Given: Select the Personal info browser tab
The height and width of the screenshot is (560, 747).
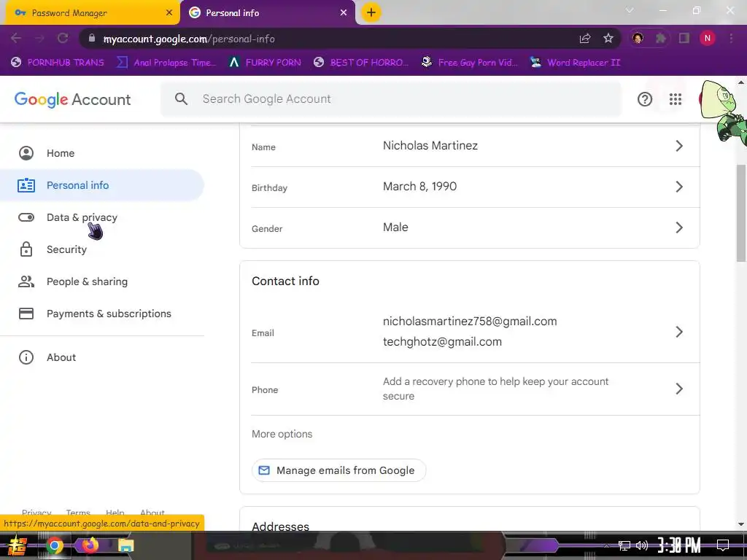Looking at the screenshot, I should [x=267, y=13].
